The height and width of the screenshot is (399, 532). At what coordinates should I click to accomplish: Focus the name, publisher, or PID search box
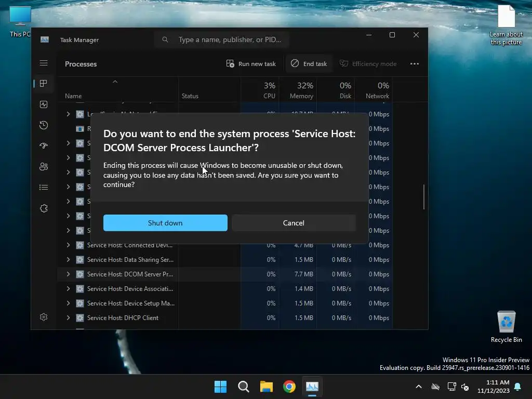[x=222, y=39]
